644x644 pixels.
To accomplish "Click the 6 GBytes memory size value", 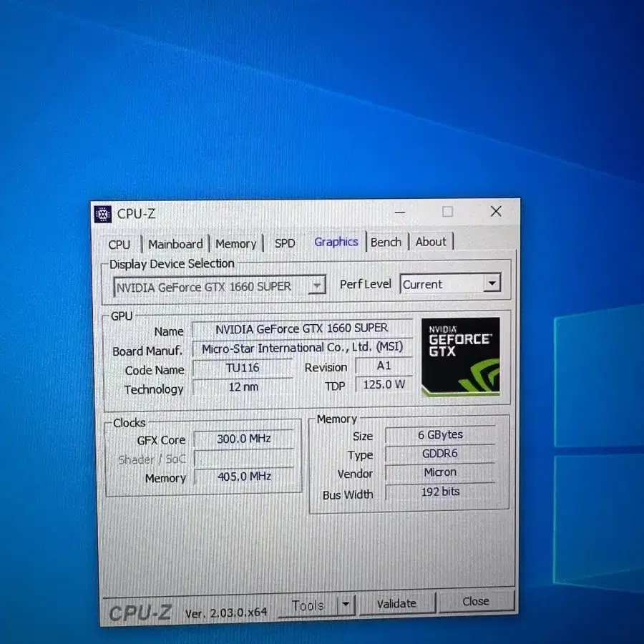I will pyautogui.click(x=440, y=434).
